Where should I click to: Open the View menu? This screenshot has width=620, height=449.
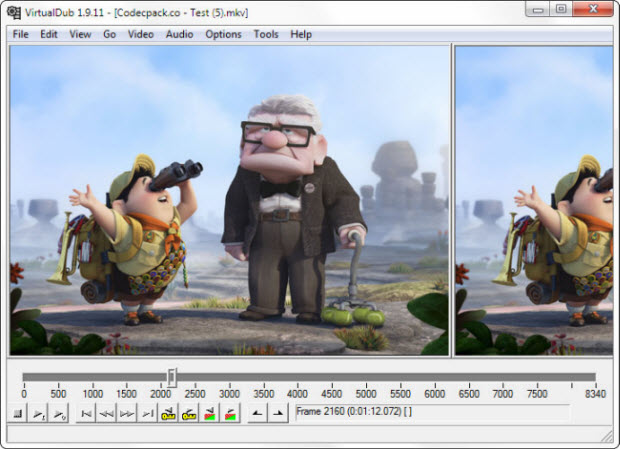(80, 34)
